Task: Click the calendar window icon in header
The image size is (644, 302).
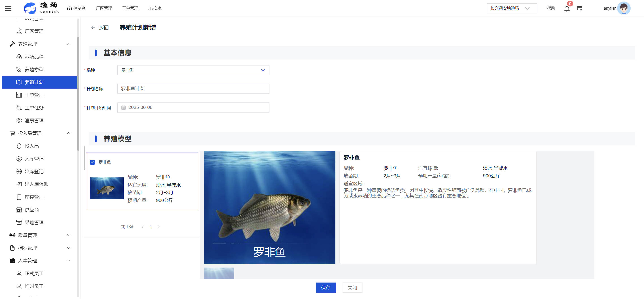Action: [580, 9]
